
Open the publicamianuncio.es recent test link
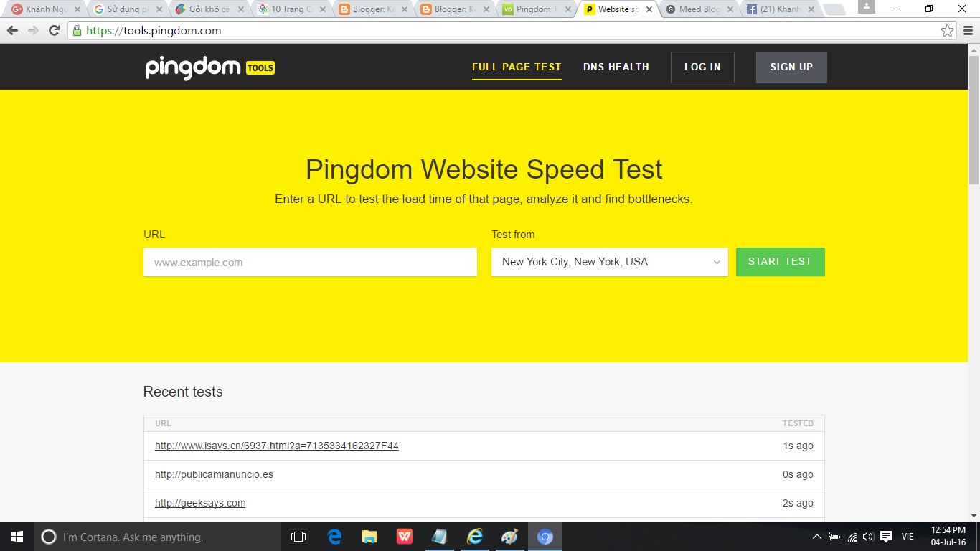[214, 474]
